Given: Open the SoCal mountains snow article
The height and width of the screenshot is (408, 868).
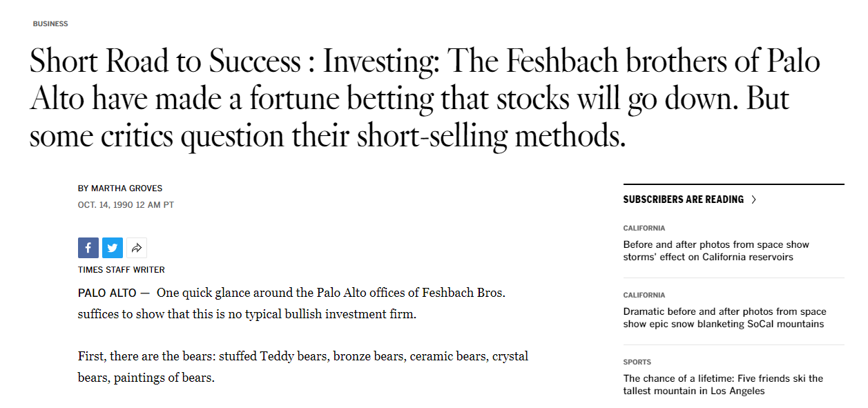Looking at the screenshot, I should [724, 318].
